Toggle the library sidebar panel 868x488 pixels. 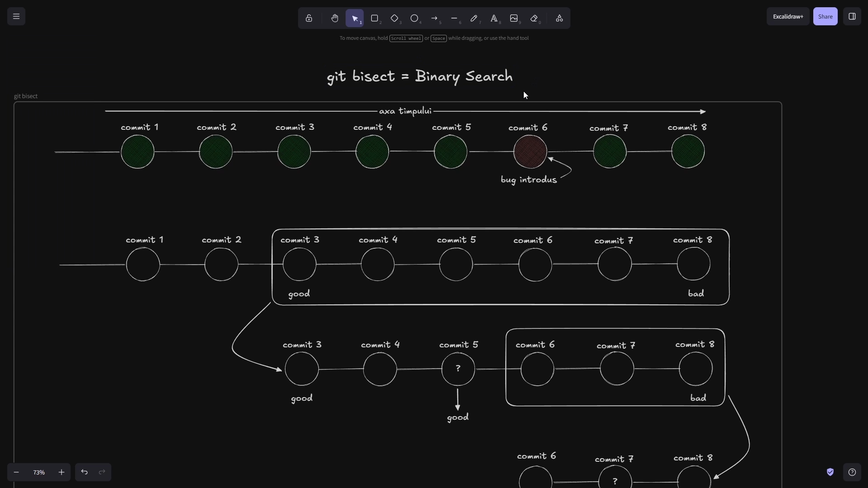[x=852, y=17]
